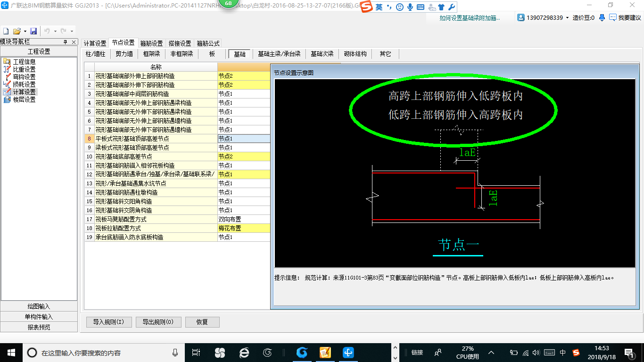
Task: Click the 节点2 value for 筏形基础底部高差节点
Action: coord(244,156)
